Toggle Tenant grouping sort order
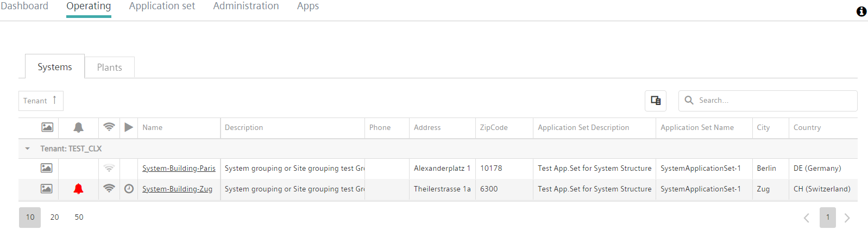The width and height of the screenshot is (868, 229). (x=41, y=101)
